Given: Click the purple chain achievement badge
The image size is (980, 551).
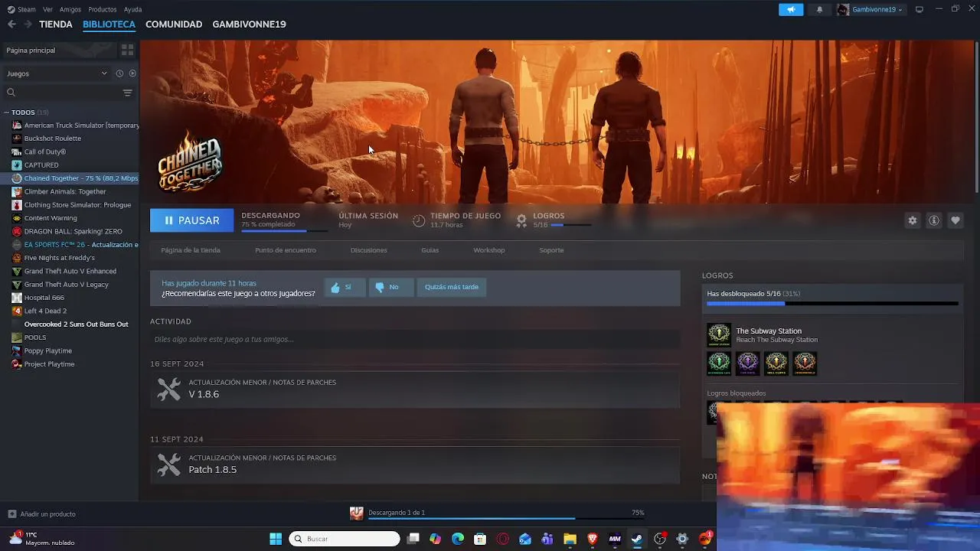Looking at the screenshot, I should coord(748,364).
